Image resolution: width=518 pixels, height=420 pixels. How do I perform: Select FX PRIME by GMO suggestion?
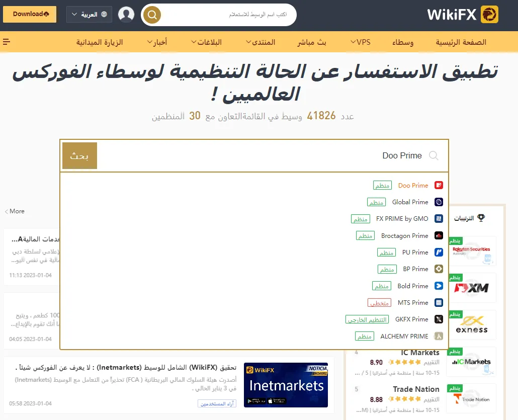pyautogui.click(x=402, y=219)
